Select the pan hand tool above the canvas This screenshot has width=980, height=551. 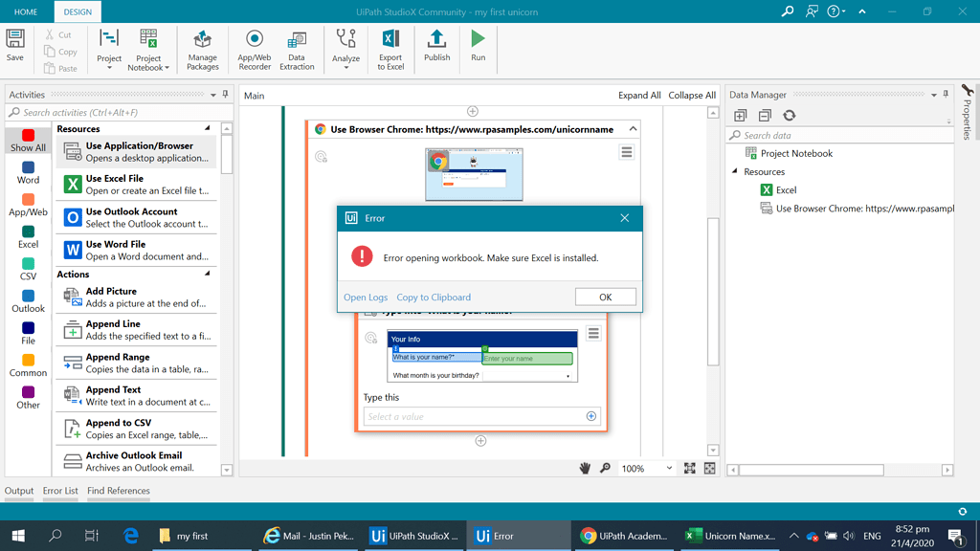(x=585, y=468)
